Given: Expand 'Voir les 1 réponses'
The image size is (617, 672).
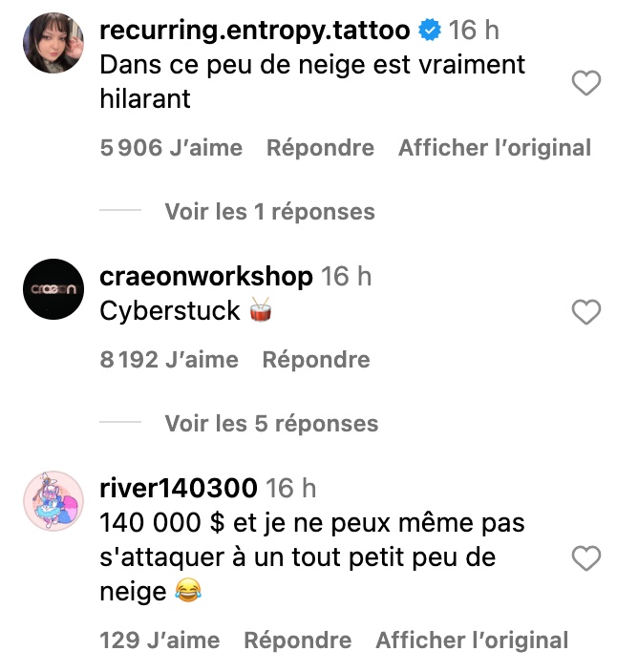Looking at the screenshot, I should tap(269, 211).
